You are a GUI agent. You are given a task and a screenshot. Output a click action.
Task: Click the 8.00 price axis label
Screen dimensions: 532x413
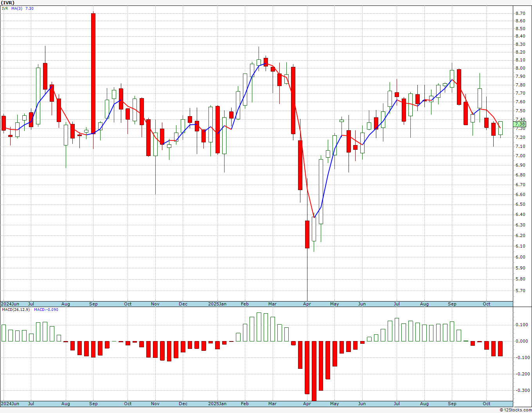pos(520,68)
